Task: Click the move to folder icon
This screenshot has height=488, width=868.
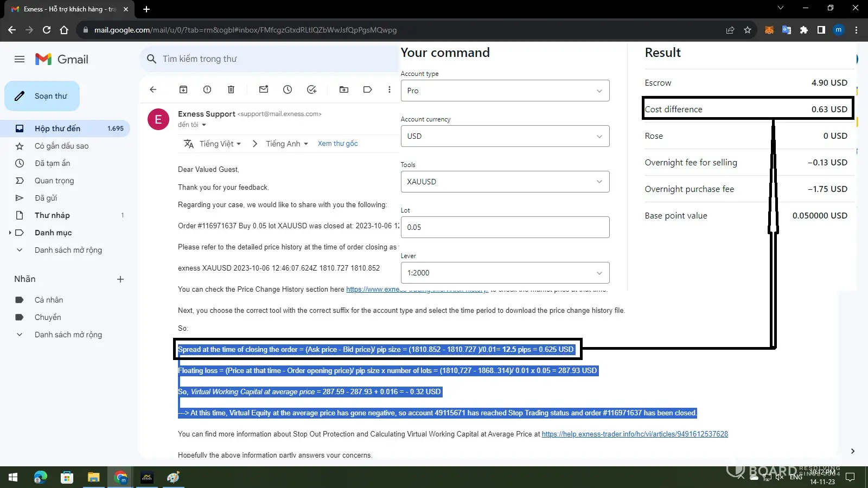Action: [344, 89]
